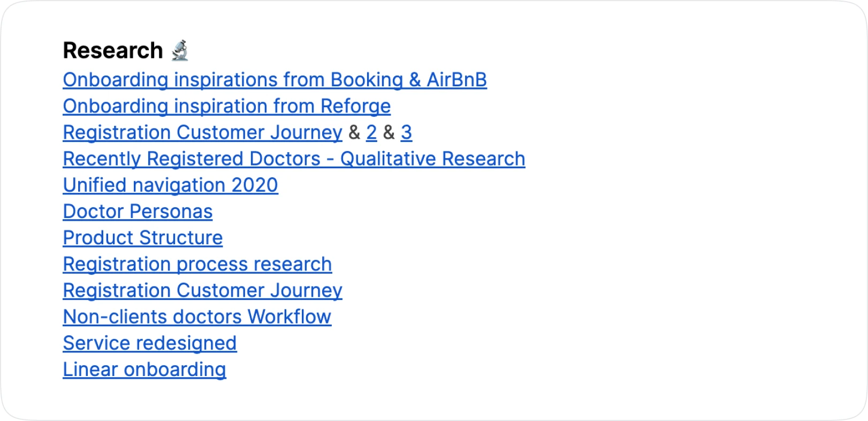Click inside the white content card

pyautogui.click(x=642, y=214)
